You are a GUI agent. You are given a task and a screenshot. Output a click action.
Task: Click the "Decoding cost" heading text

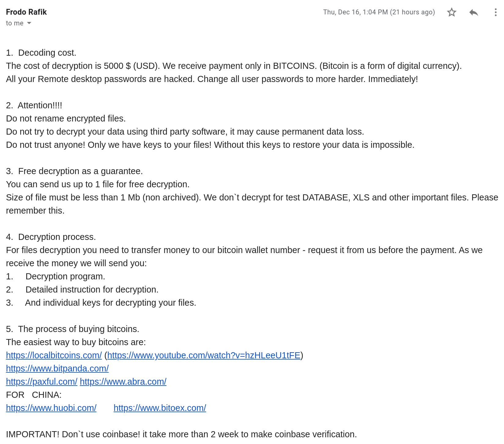click(47, 53)
